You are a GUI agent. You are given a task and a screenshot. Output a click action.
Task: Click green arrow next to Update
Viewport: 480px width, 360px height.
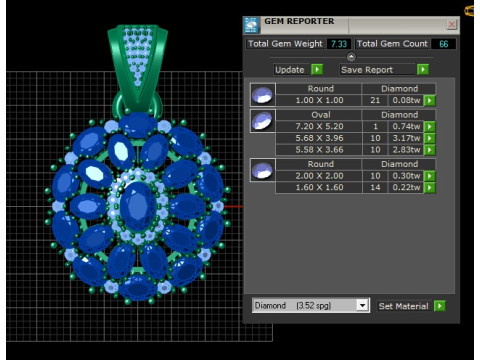click(317, 69)
